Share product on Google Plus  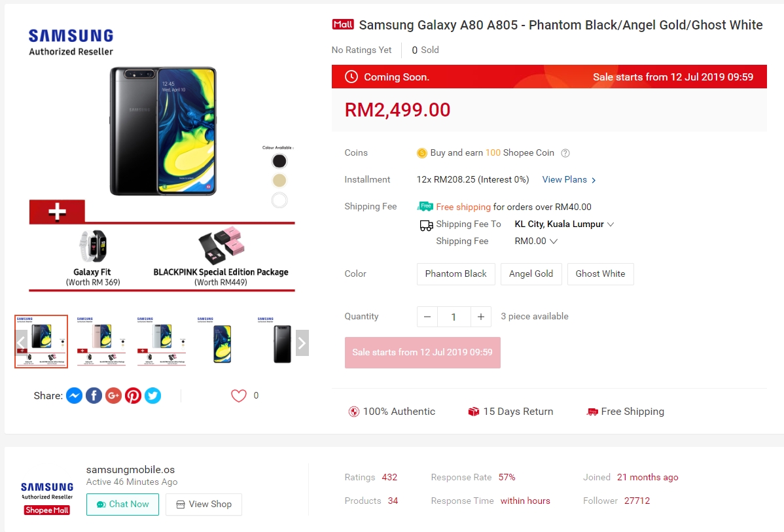pos(113,396)
